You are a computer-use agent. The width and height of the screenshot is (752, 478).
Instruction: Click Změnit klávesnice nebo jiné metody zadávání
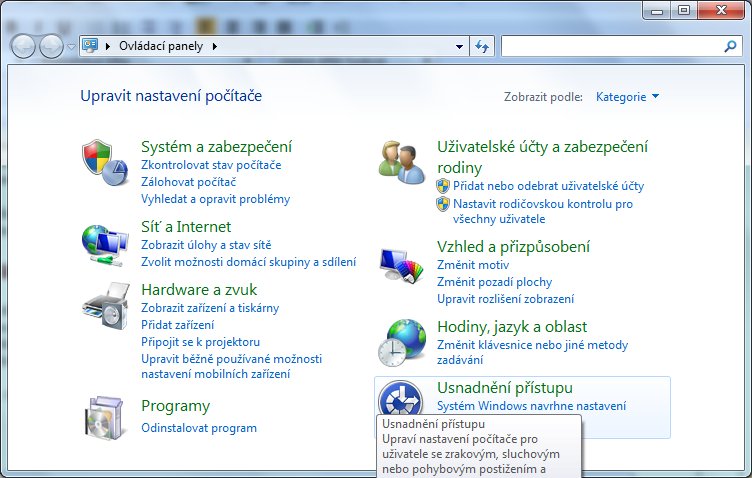532,352
